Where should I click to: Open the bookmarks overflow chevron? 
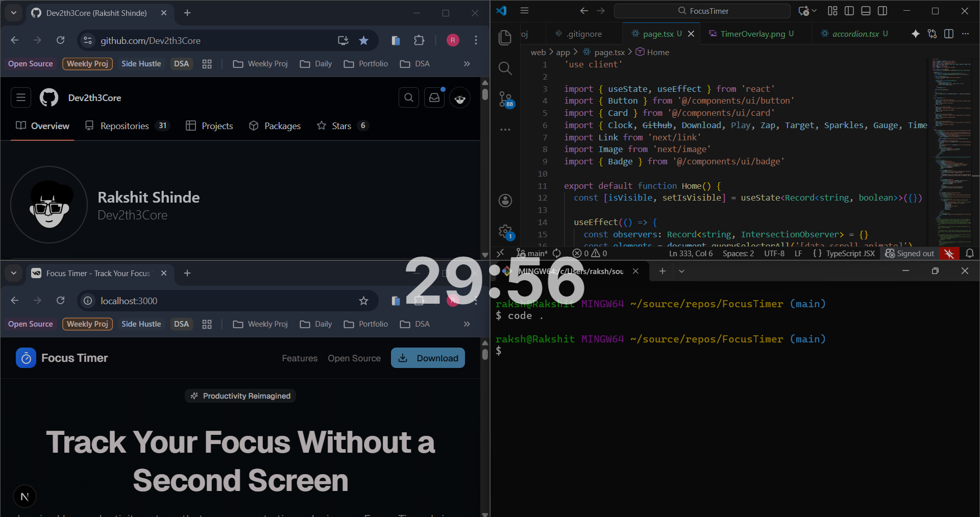click(x=467, y=63)
